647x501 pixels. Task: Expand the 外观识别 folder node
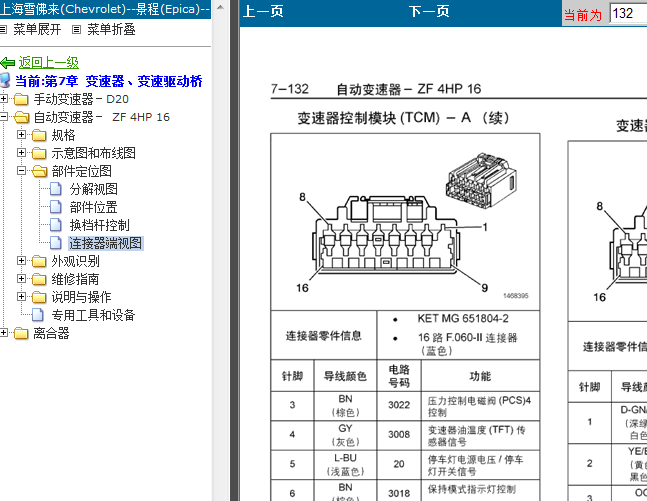21,260
